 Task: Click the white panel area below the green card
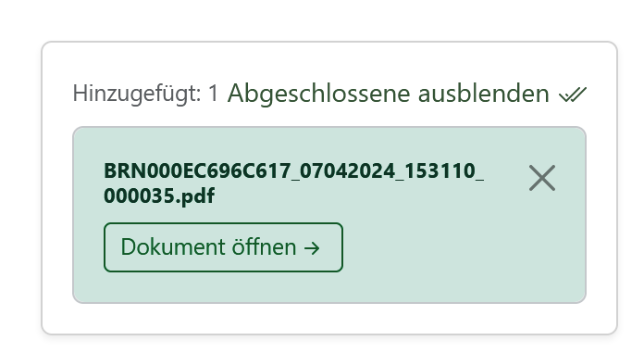(x=329, y=319)
